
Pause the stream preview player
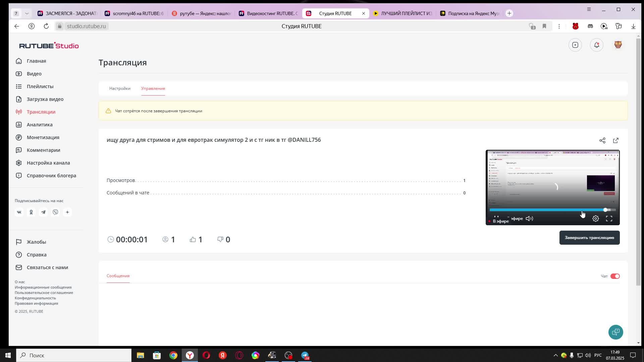tap(496, 217)
